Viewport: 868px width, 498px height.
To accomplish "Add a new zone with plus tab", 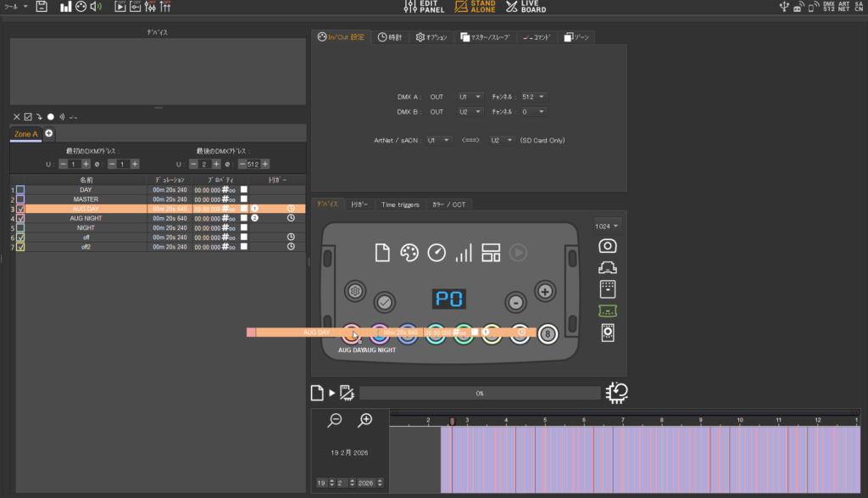I will pyautogui.click(x=48, y=133).
